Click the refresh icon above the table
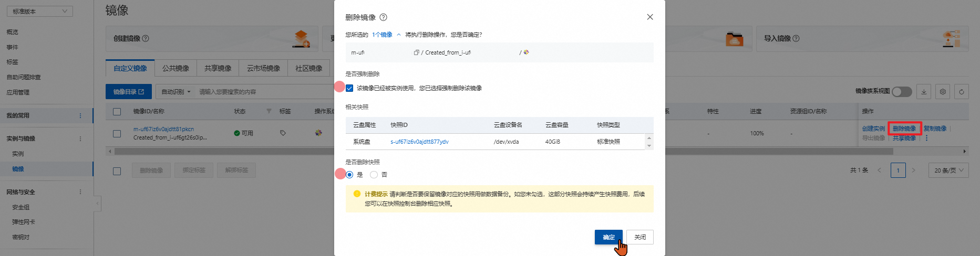This screenshot has height=256, width=980. [x=961, y=92]
